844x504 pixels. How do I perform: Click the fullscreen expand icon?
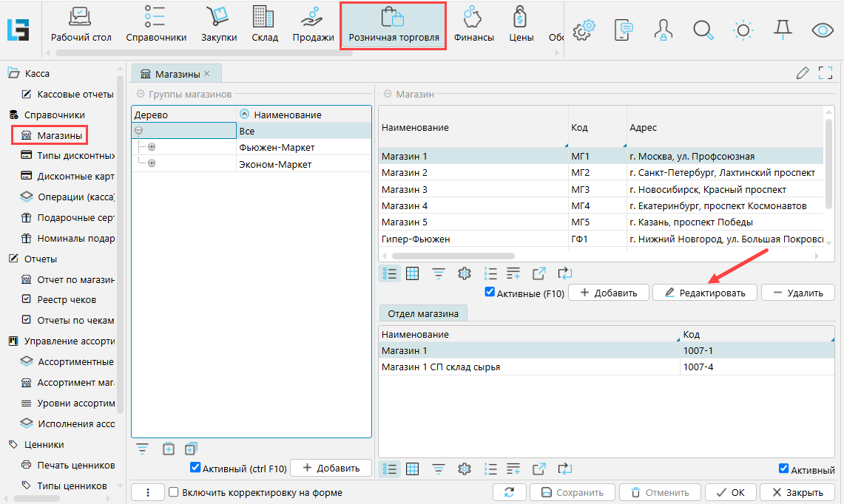(x=826, y=72)
